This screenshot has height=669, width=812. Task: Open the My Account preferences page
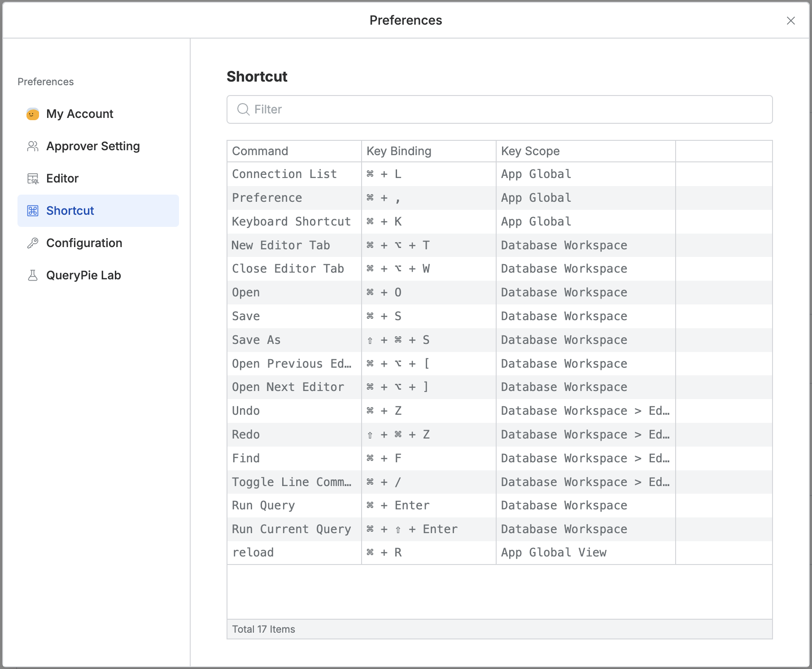80,114
